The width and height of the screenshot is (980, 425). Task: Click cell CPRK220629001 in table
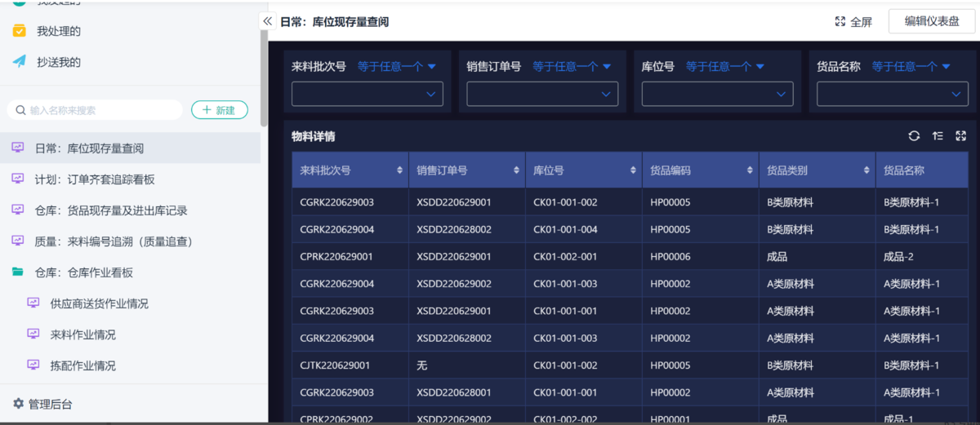[336, 256]
